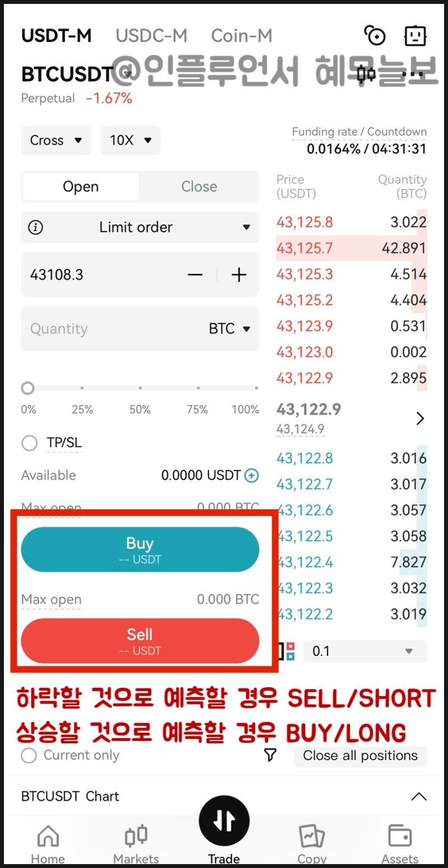Tap the plus icon next to Available USDT
448x868 pixels.
(252, 476)
